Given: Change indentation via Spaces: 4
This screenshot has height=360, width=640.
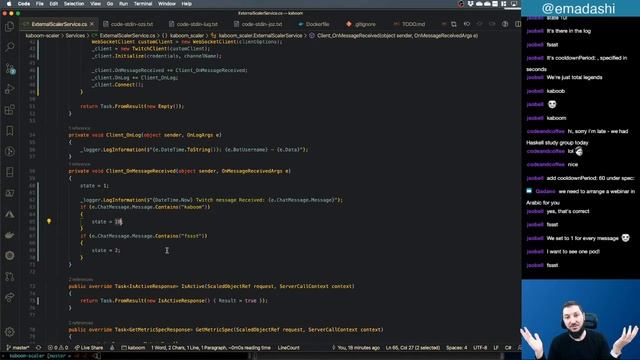Looking at the screenshot, I should coord(456,348).
